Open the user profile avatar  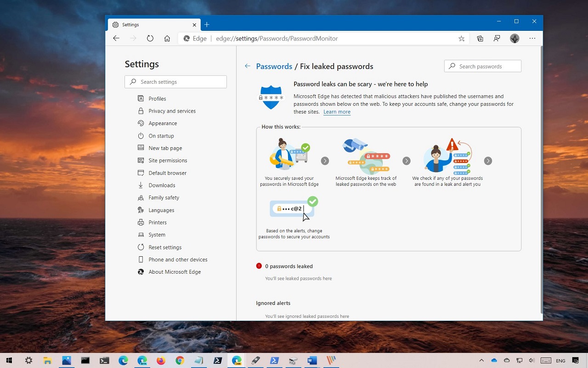[514, 39]
